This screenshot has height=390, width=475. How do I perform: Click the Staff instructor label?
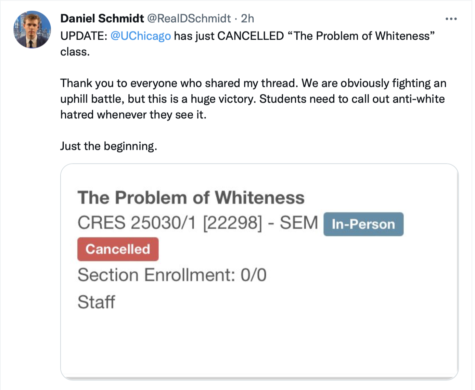point(96,302)
